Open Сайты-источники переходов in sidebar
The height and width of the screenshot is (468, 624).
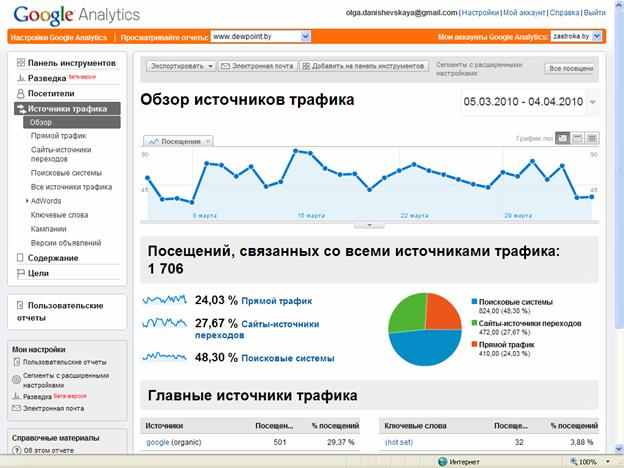pyautogui.click(x=61, y=154)
